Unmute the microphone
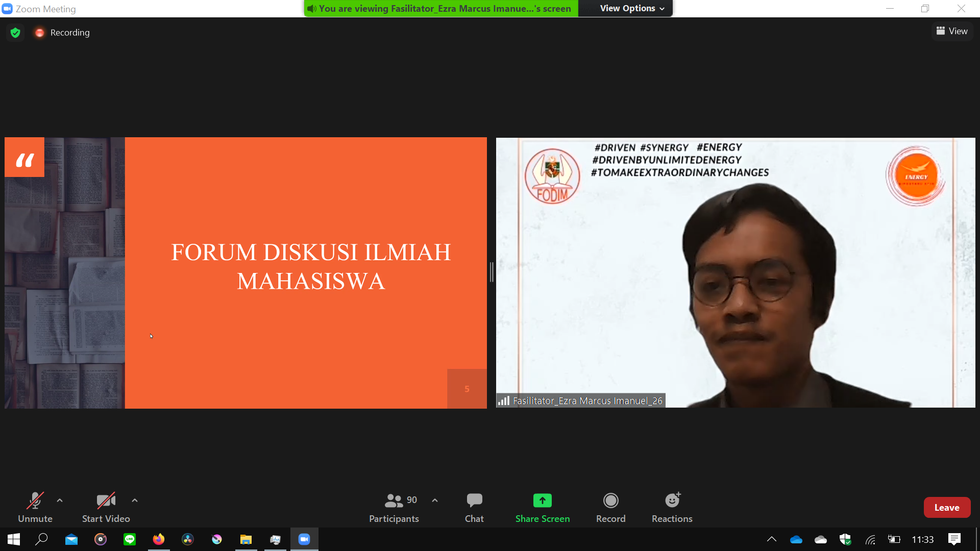 click(35, 501)
